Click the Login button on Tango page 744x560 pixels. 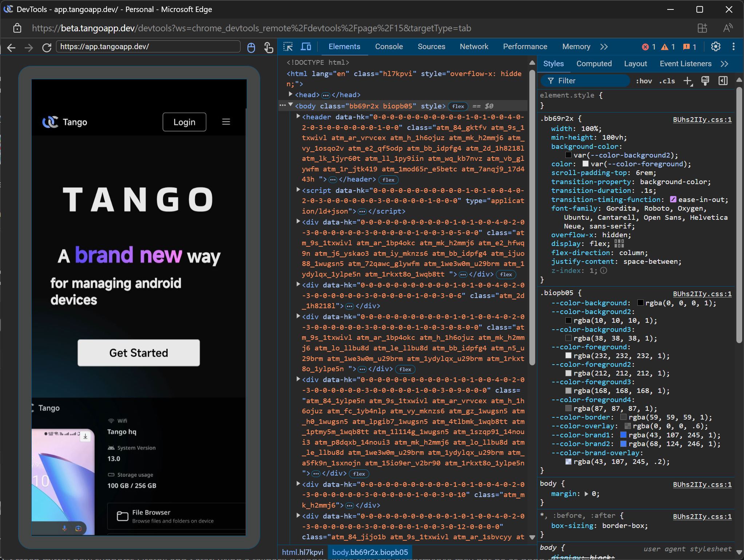click(x=184, y=122)
